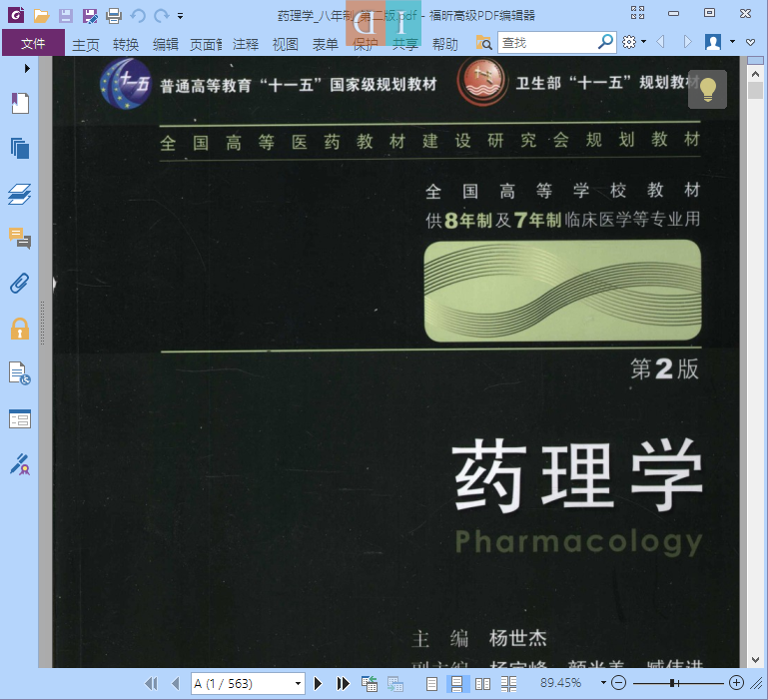Print the document using the printer icon

(x=114, y=16)
